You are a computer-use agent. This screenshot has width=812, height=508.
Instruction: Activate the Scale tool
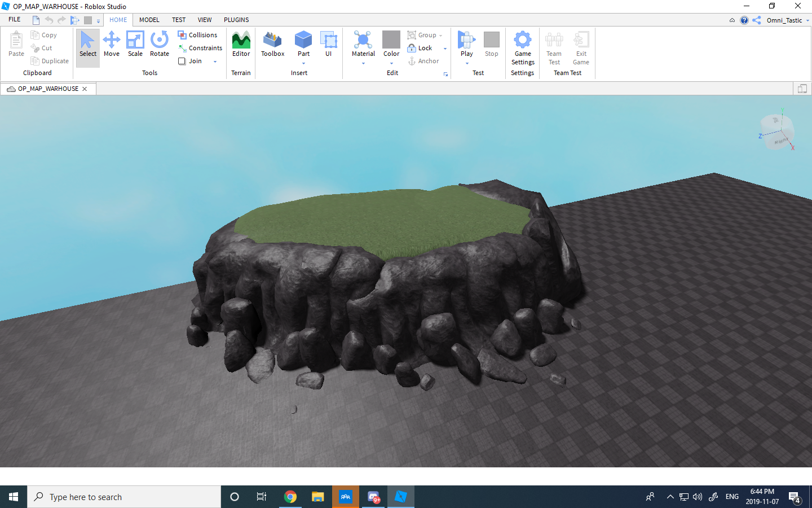[x=135, y=45]
